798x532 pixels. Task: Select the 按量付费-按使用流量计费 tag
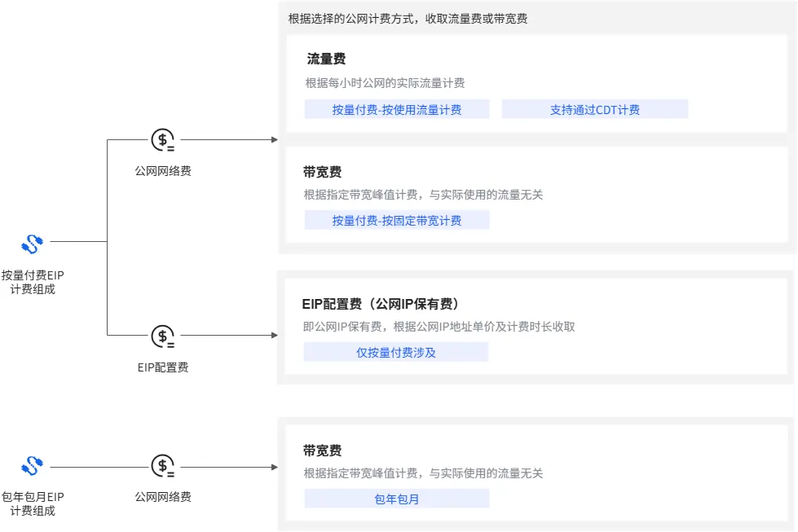click(x=397, y=109)
